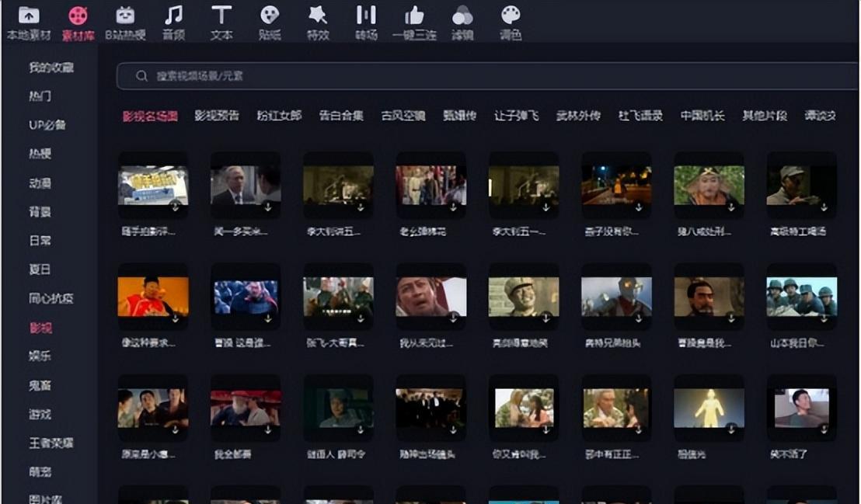Select the UP必备 sidebar category
861x504 pixels.
click(x=47, y=124)
